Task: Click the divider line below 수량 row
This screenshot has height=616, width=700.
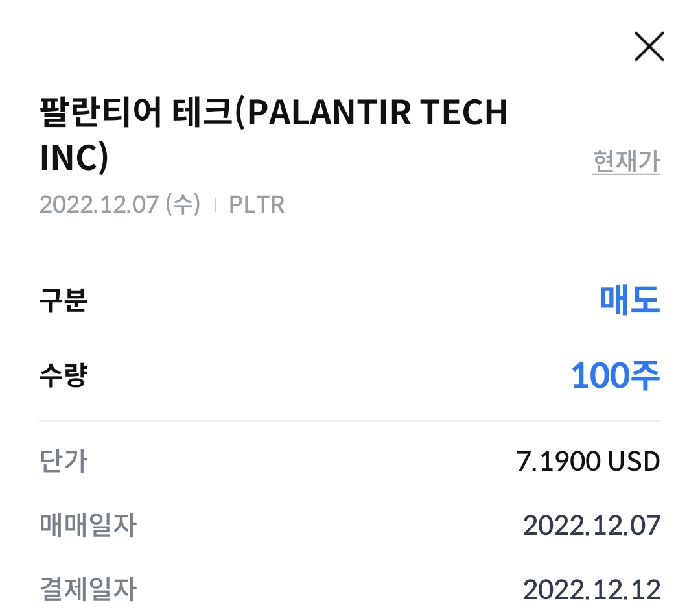Action: coord(350,421)
